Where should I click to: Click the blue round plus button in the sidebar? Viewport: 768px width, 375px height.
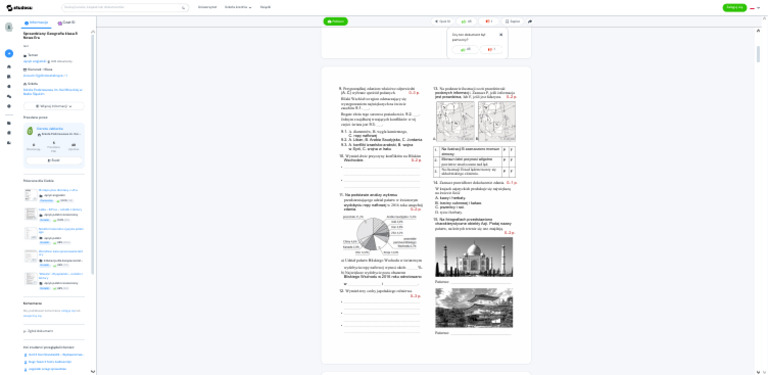point(9,53)
